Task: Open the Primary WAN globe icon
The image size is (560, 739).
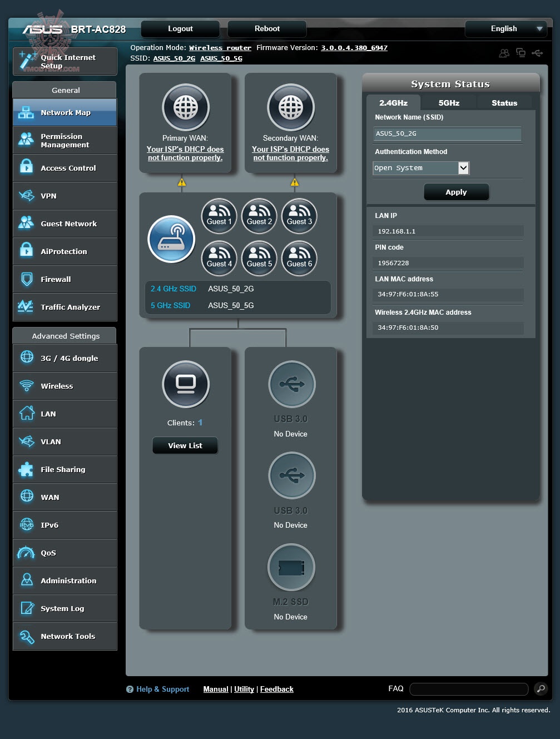Action: tap(186, 107)
